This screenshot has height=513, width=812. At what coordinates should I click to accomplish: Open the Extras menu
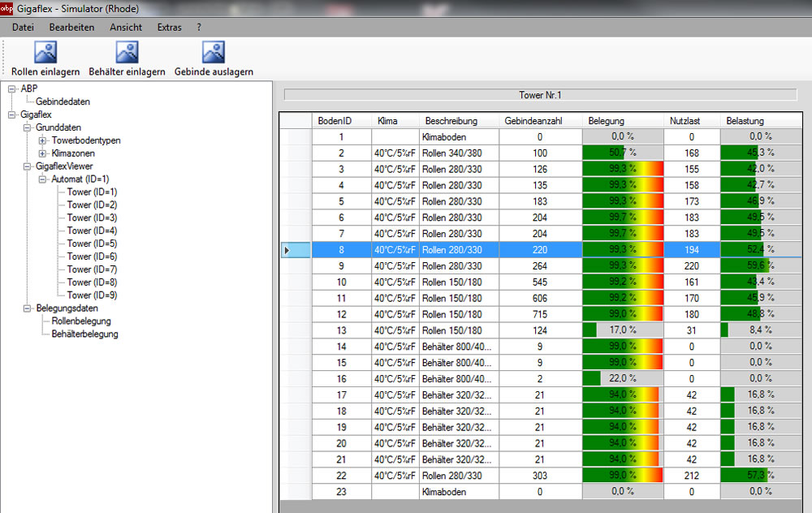[x=170, y=28]
